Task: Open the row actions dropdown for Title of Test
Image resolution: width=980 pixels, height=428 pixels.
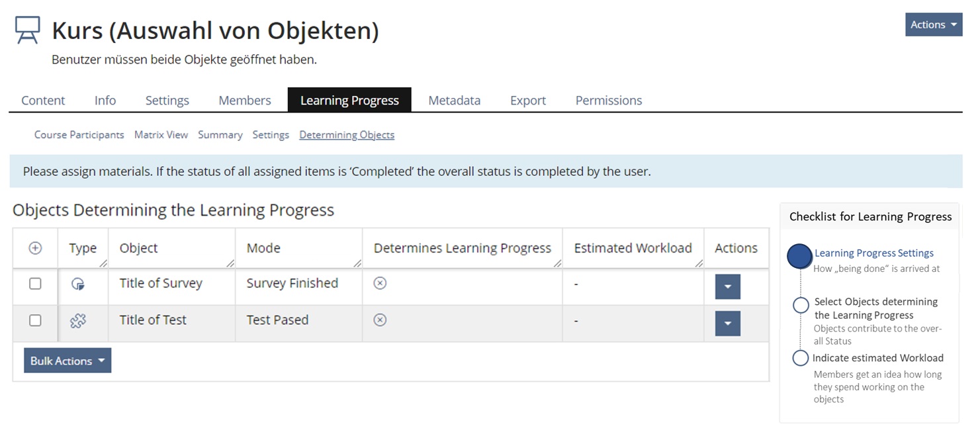Action: pos(727,323)
